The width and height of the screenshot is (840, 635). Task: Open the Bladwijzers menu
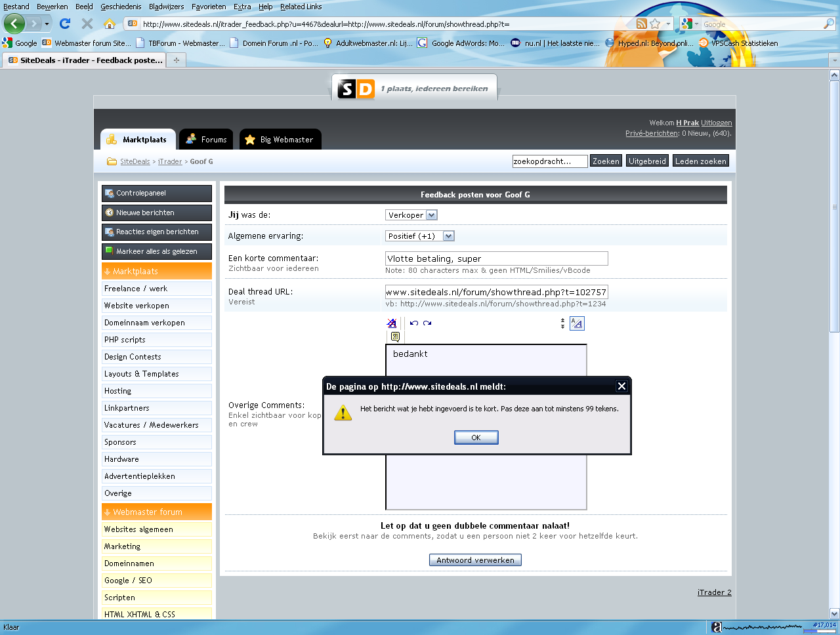(x=166, y=7)
